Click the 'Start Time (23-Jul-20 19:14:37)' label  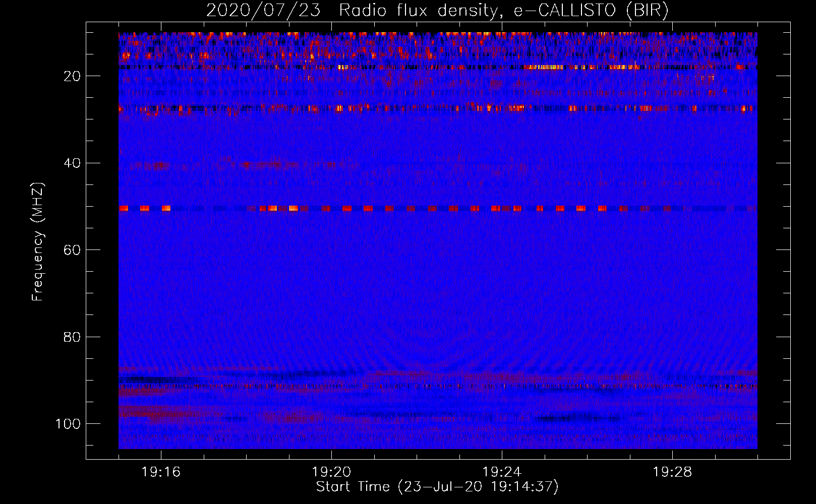(437, 487)
